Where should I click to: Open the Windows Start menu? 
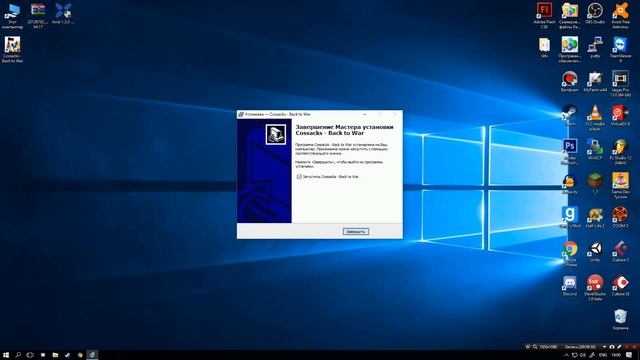6,355
